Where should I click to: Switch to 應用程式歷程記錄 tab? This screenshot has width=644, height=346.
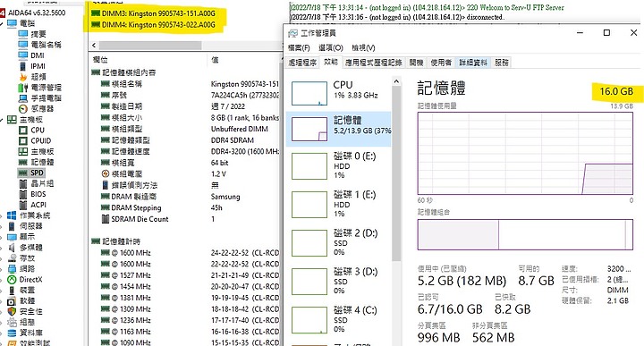[x=373, y=63]
